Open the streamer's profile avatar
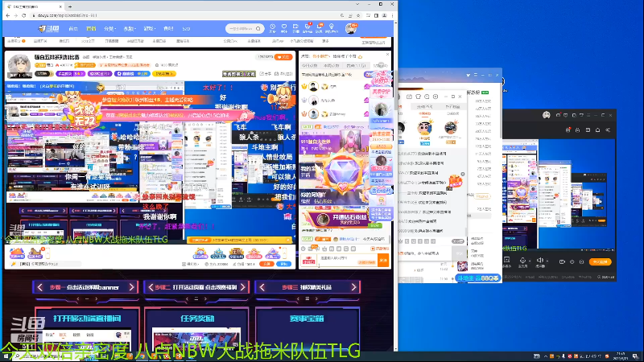The image size is (644, 362). click(19, 66)
